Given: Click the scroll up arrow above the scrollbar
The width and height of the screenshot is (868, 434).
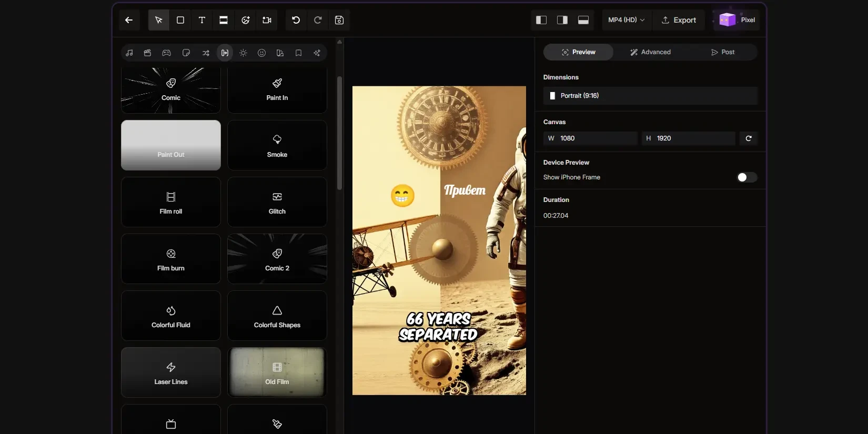Looking at the screenshot, I should [340, 42].
